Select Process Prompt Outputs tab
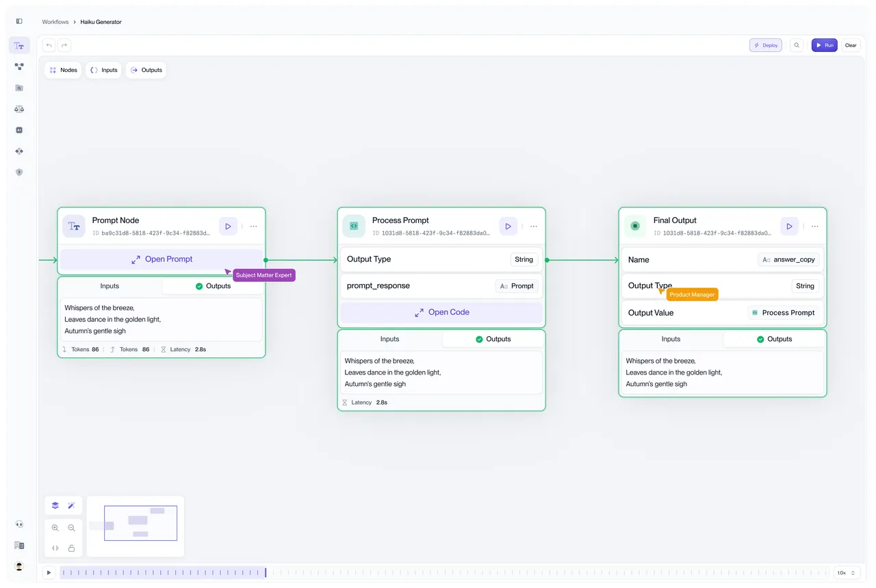 tap(493, 339)
